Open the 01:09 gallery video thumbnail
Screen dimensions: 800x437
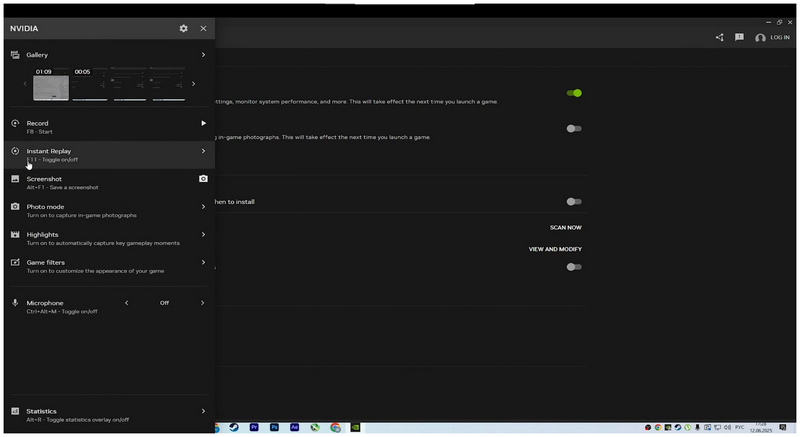(51, 84)
